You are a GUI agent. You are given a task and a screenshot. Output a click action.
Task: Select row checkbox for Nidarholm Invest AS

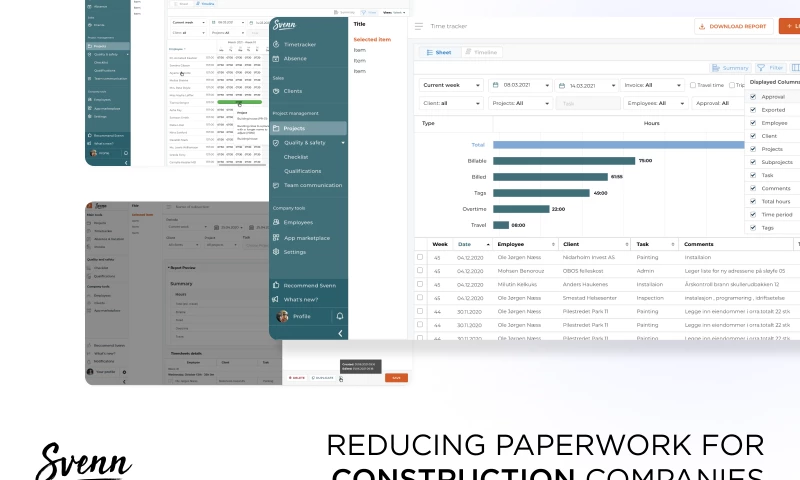pos(420,257)
